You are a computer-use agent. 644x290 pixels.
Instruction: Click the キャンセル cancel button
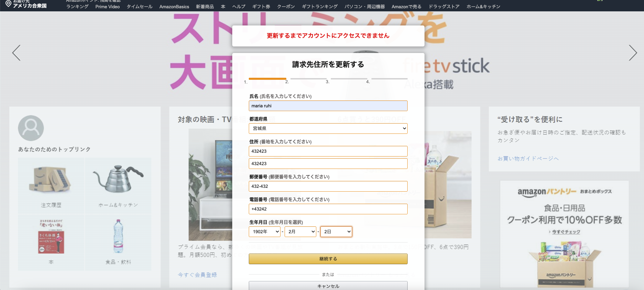coord(328,286)
